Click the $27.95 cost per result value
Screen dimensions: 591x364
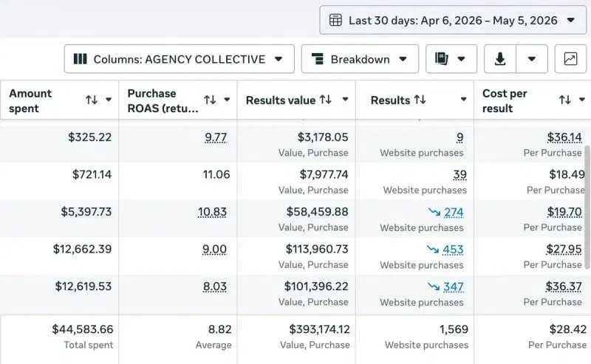[564, 250]
